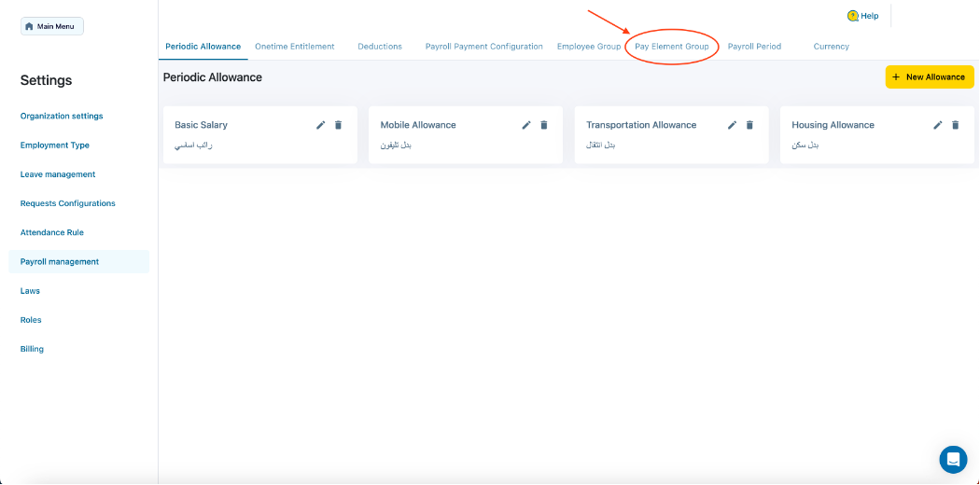Open the Currency tab
This screenshot has width=980, height=485.
click(831, 47)
